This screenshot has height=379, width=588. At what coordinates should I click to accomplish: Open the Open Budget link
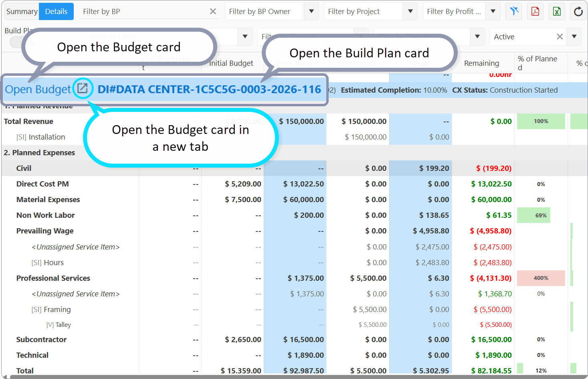pos(38,89)
